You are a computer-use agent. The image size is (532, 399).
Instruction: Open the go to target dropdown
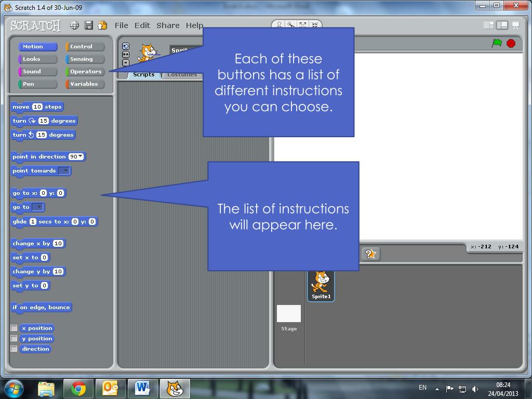[37, 207]
